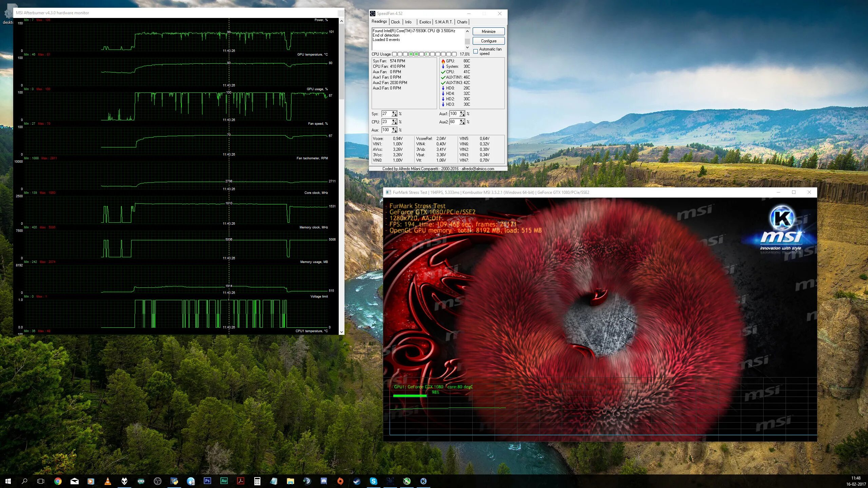Viewport: 868px width, 488px height.
Task: Click the SpeedFan log scroll down arrow
Action: [467, 47]
